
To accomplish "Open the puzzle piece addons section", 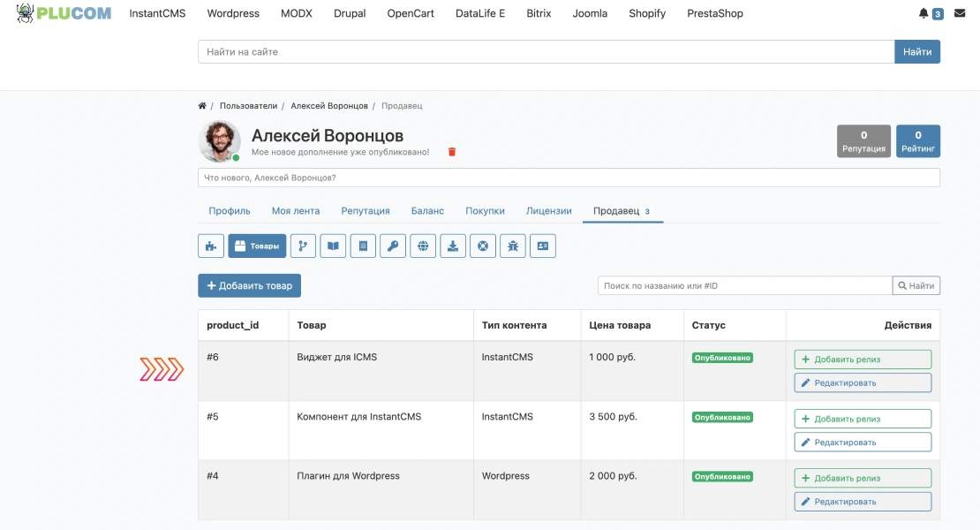I will 211,246.
